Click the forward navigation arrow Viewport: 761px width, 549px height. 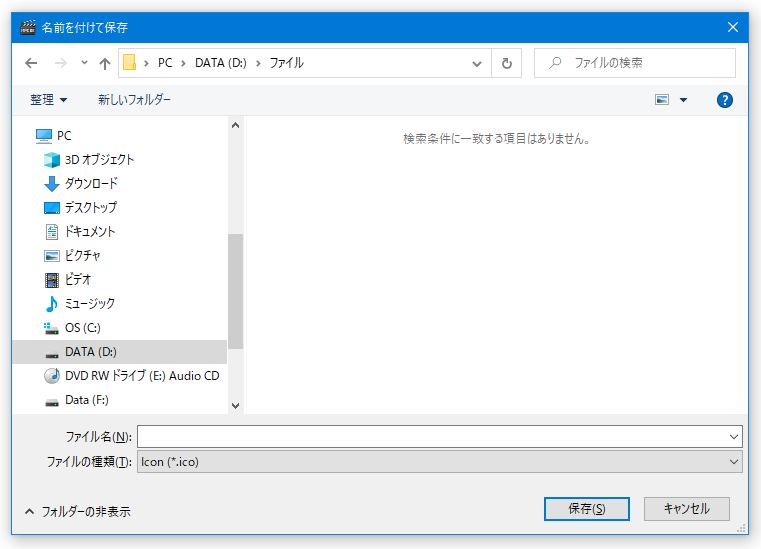[61, 63]
